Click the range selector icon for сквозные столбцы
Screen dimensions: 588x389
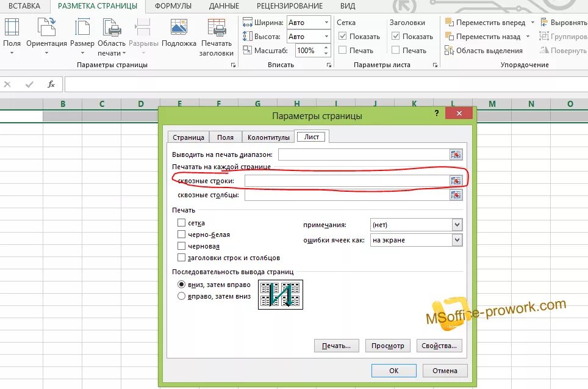456,195
